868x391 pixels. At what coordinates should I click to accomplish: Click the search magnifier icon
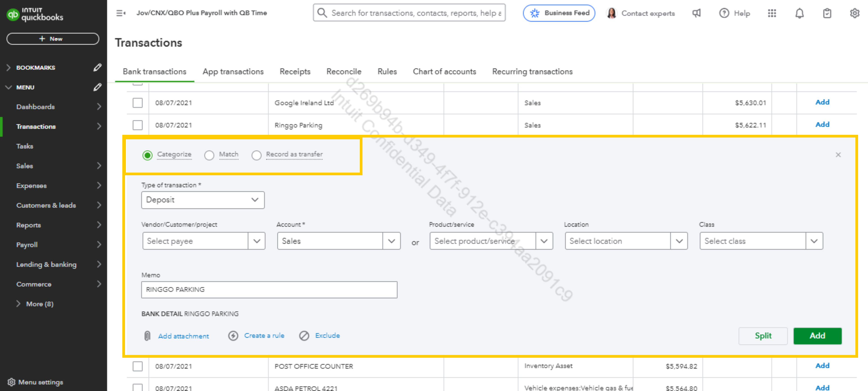coord(322,13)
